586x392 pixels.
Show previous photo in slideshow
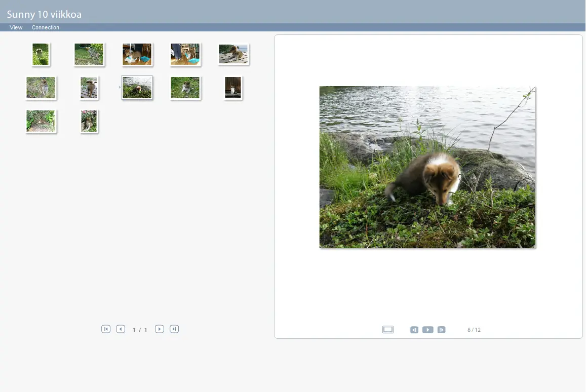point(414,330)
